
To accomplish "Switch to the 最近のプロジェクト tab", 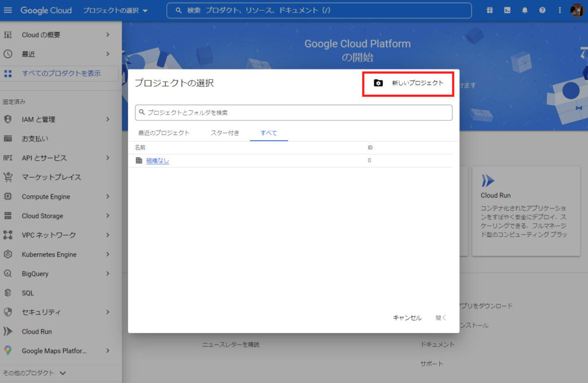I will point(164,133).
